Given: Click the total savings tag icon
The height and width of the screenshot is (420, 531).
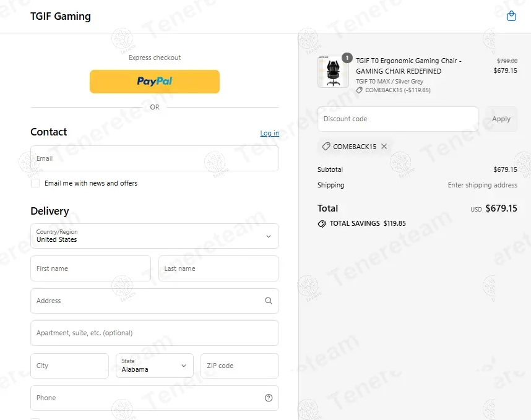Looking at the screenshot, I should [322, 223].
